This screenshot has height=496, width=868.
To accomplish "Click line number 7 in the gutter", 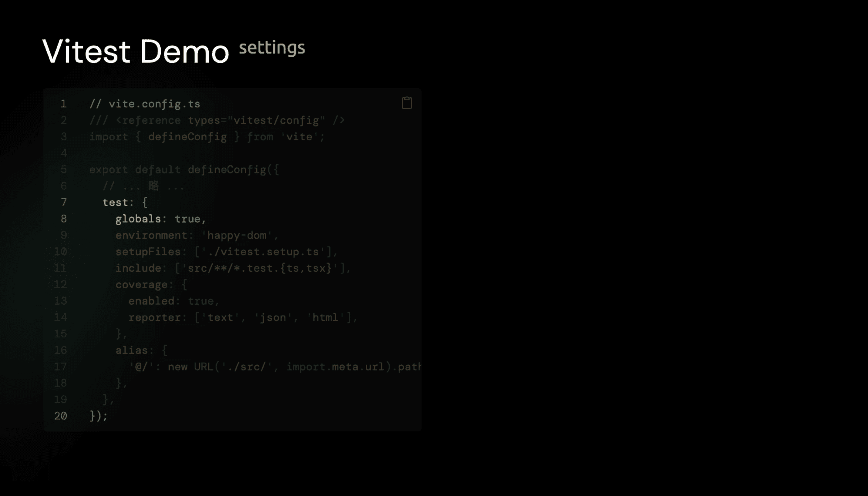I will coord(63,202).
